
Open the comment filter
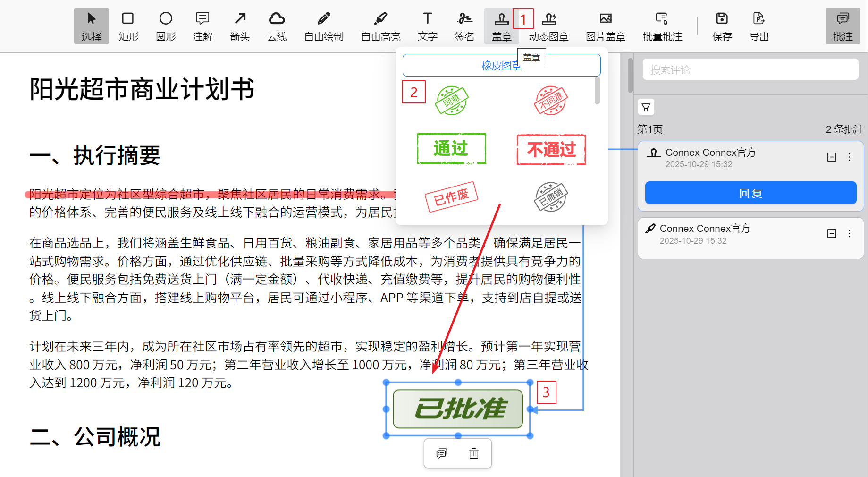646,107
